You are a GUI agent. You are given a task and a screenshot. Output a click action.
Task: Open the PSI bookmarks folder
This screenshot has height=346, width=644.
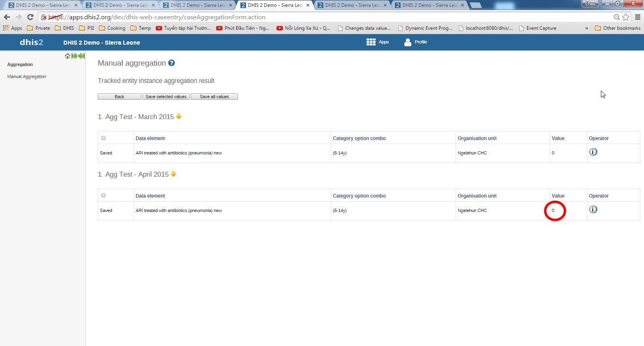(x=87, y=28)
